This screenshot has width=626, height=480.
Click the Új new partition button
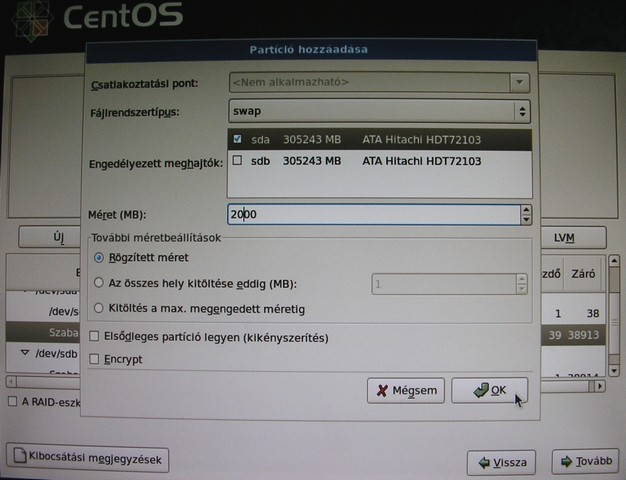[x=58, y=237]
